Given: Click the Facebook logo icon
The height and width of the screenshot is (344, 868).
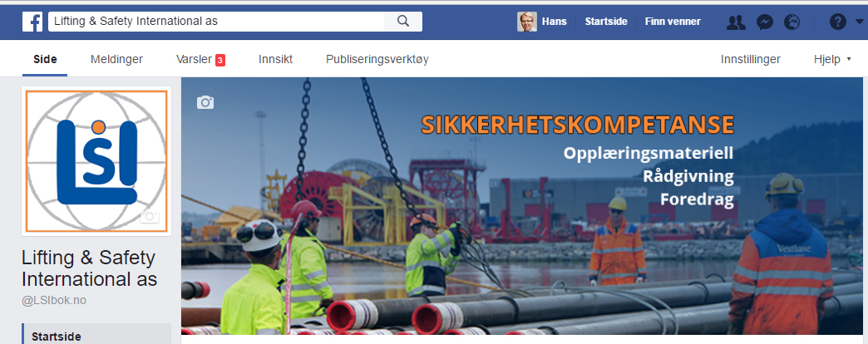Looking at the screenshot, I should tap(32, 22).
